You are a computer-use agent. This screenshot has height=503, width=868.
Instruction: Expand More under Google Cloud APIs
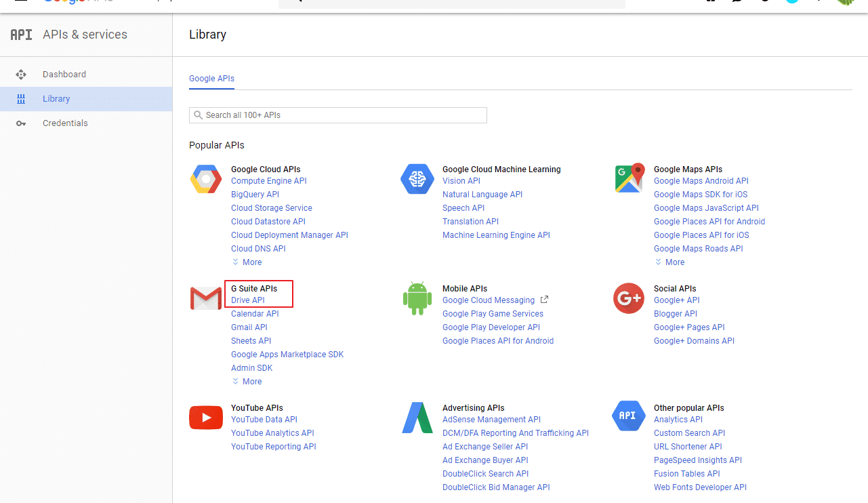click(247, 262)
